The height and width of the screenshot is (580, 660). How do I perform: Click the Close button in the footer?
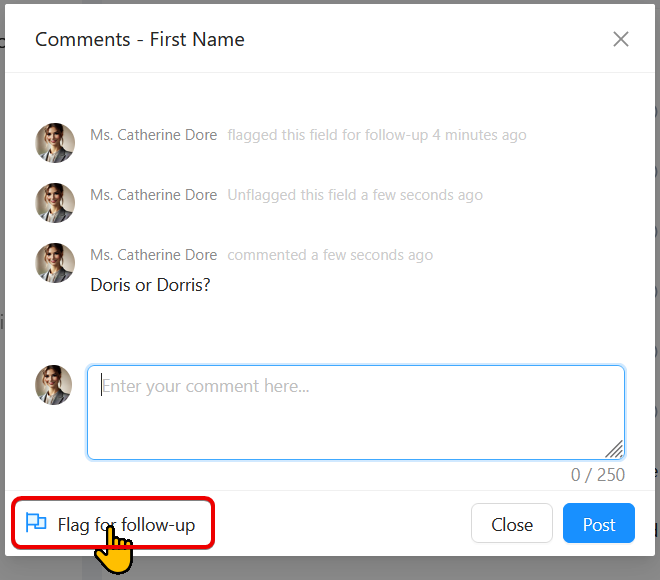511,524
